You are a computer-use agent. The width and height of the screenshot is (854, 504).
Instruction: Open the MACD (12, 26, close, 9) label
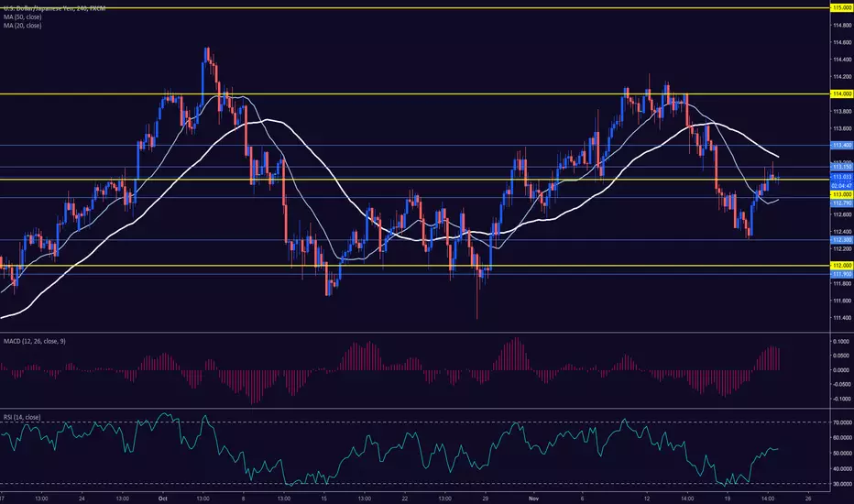point(34,341)
